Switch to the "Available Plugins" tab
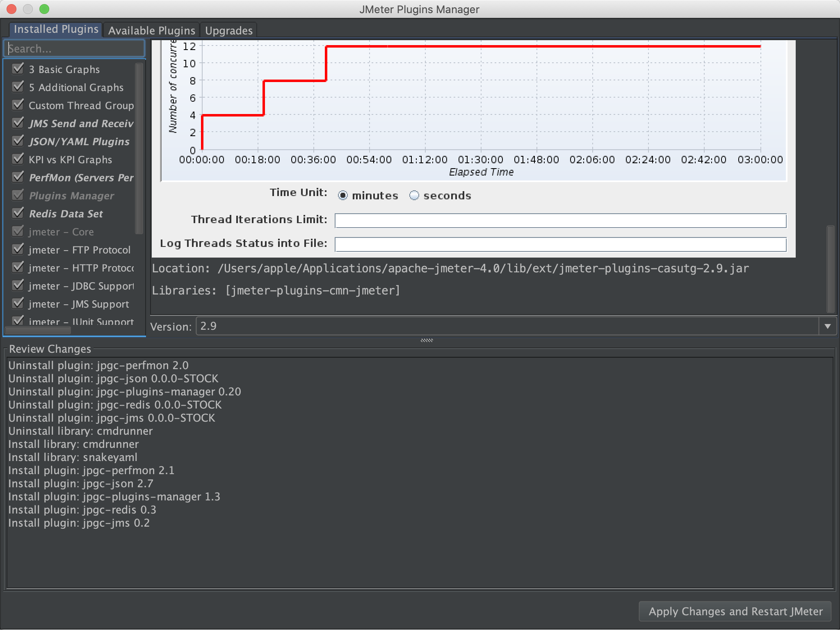 click(x=151, y=30)
